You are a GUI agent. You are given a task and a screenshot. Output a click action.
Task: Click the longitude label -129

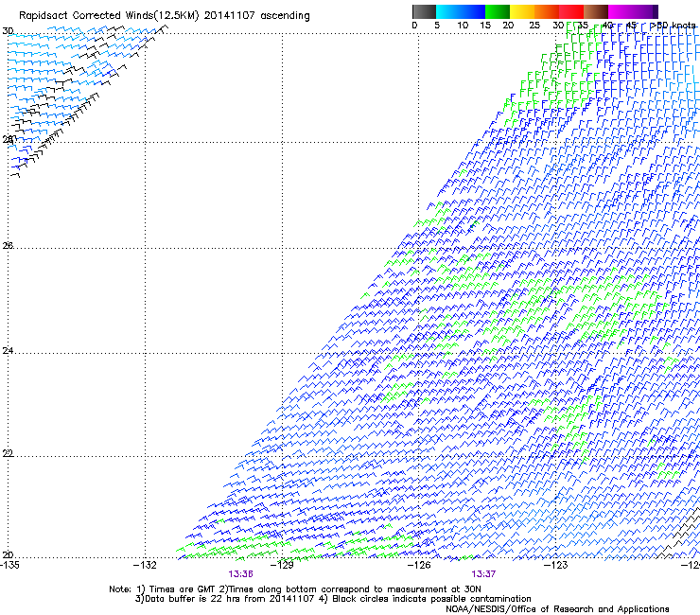coord(283,565)
